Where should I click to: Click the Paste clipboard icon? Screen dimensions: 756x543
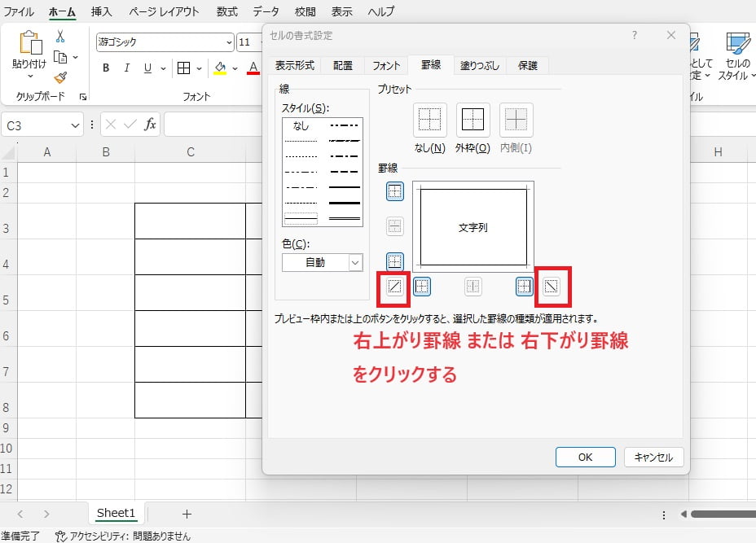pos(30,43)
